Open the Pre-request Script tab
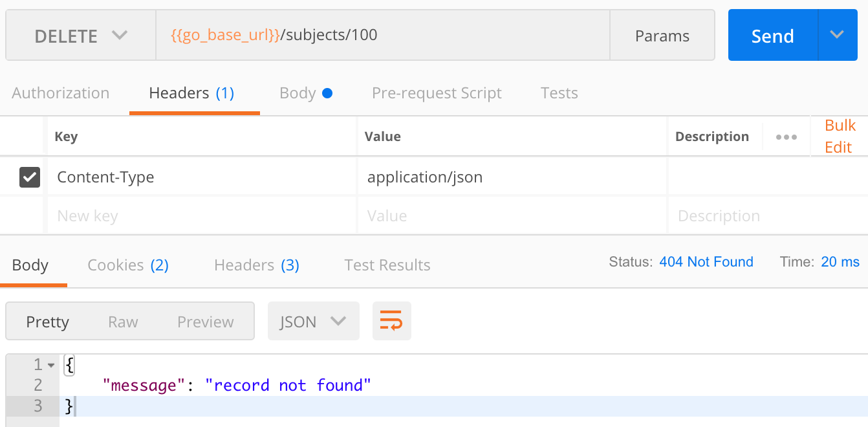 pos(437,93)
